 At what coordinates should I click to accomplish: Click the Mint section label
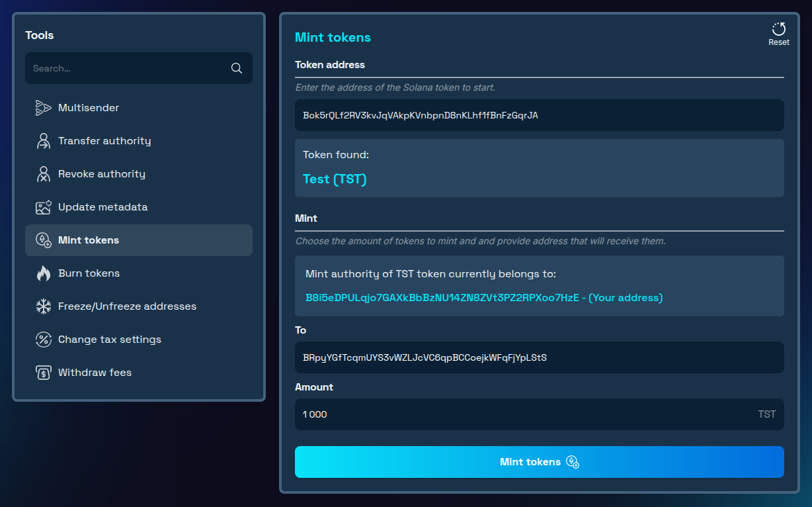click(x=306, y=218)
